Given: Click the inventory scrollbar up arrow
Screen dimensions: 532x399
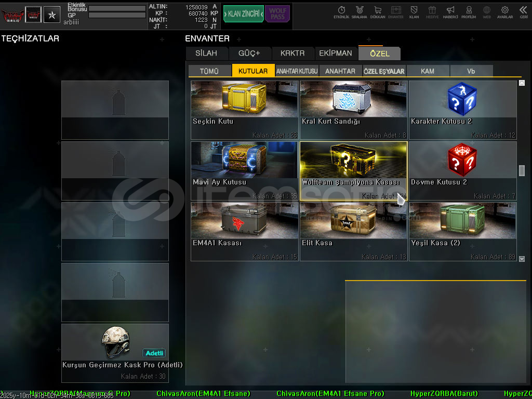Looking at the screenshot, I should pos(522,83).
